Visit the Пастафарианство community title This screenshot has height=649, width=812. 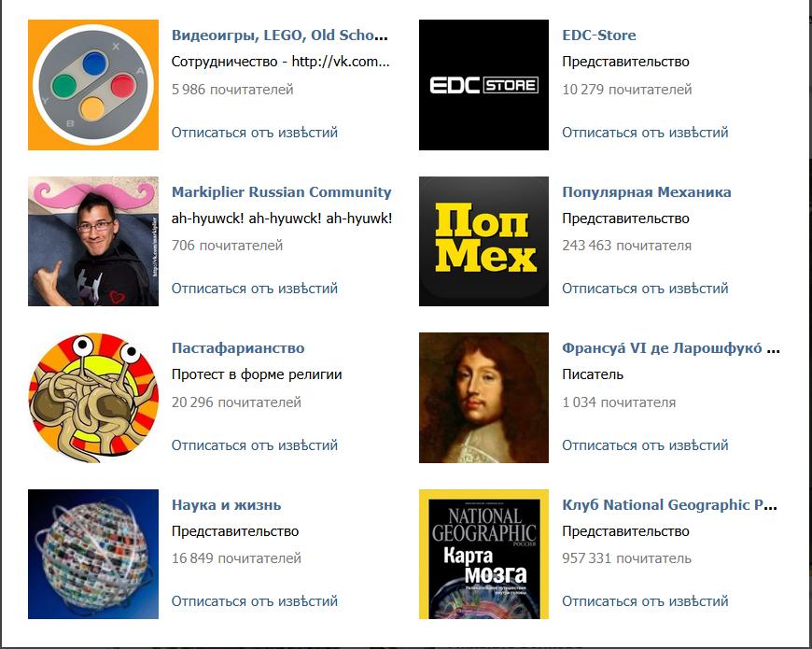(238, 348)
